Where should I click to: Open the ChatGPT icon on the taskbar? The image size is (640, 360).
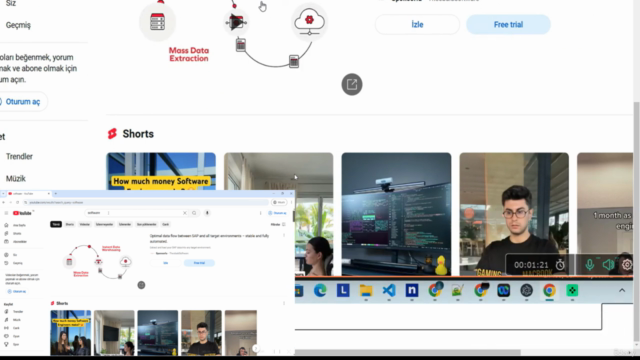pyautogui.click(x=527, y=291)
